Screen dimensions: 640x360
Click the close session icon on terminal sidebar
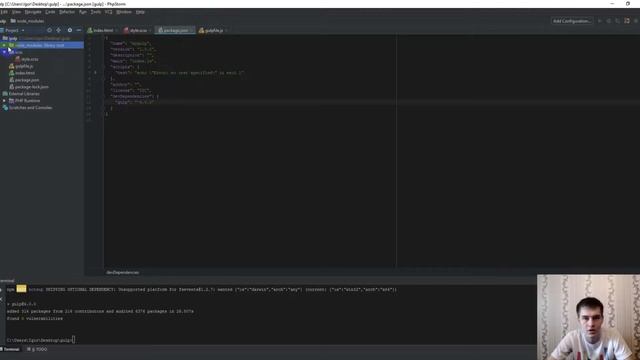(x=2, y=299)
